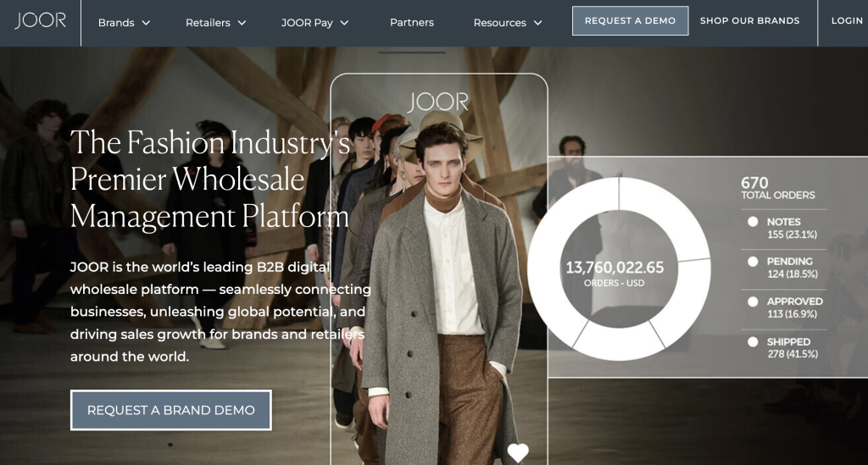Expand the Resources menu chevron

[x=537, y=23]
